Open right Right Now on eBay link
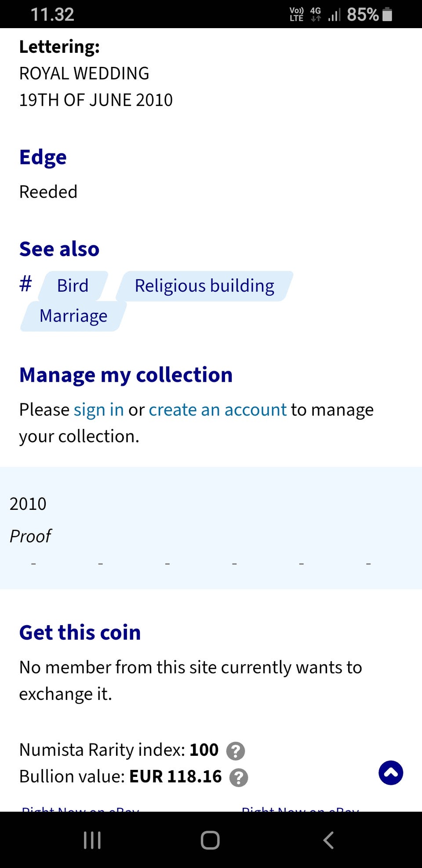Screen dimensions: 422x868 coord(300,809)
